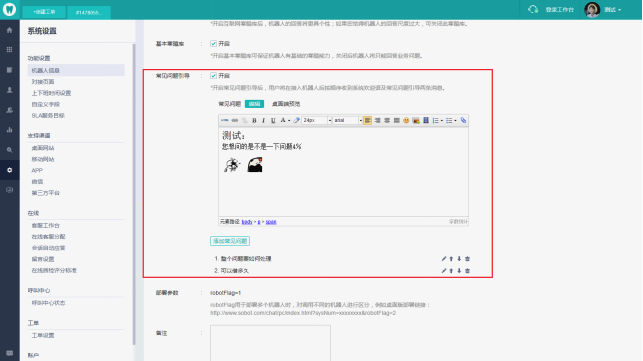Click the rich text editor content area

pos(343,172)
